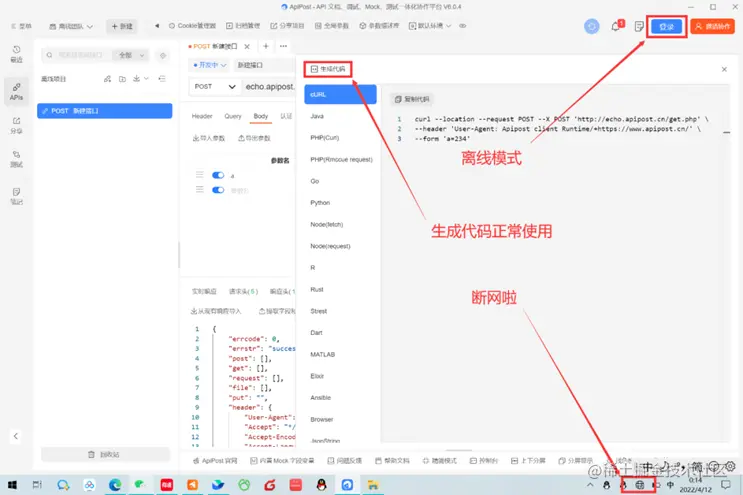
Task: Open the 回收站 recycle bin
Action: [105, 454]
